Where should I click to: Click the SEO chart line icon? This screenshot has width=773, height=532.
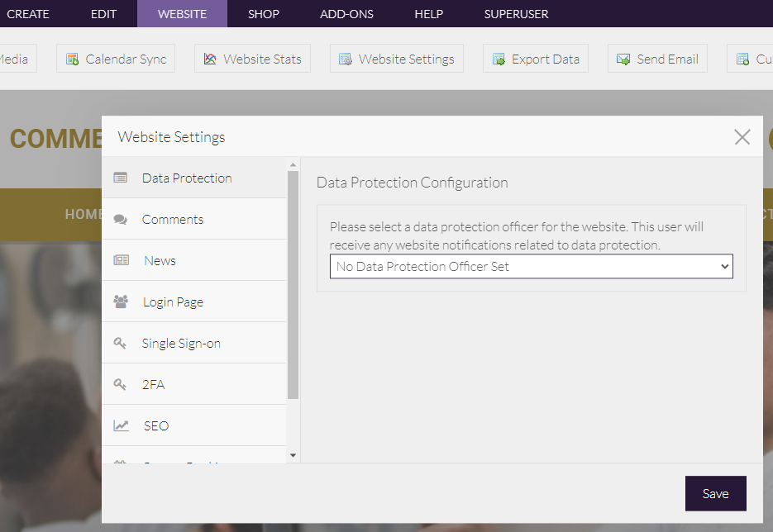click(122, 425)
